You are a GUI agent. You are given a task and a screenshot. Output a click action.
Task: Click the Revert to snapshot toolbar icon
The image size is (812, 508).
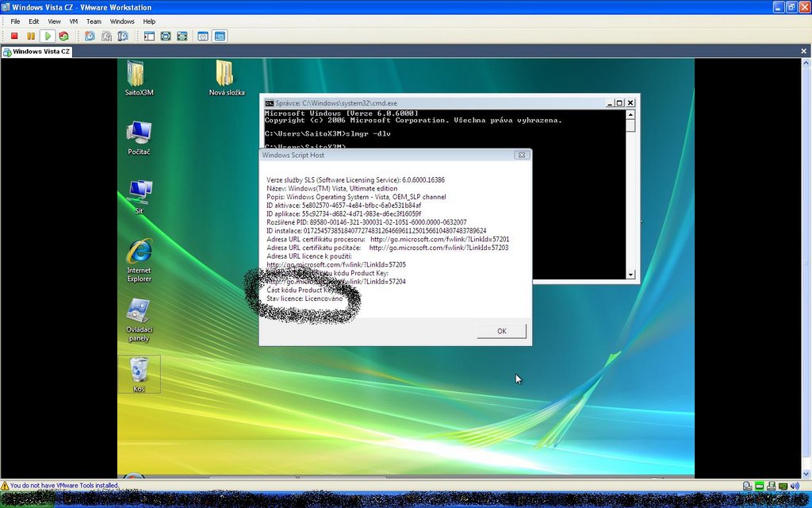107,36
